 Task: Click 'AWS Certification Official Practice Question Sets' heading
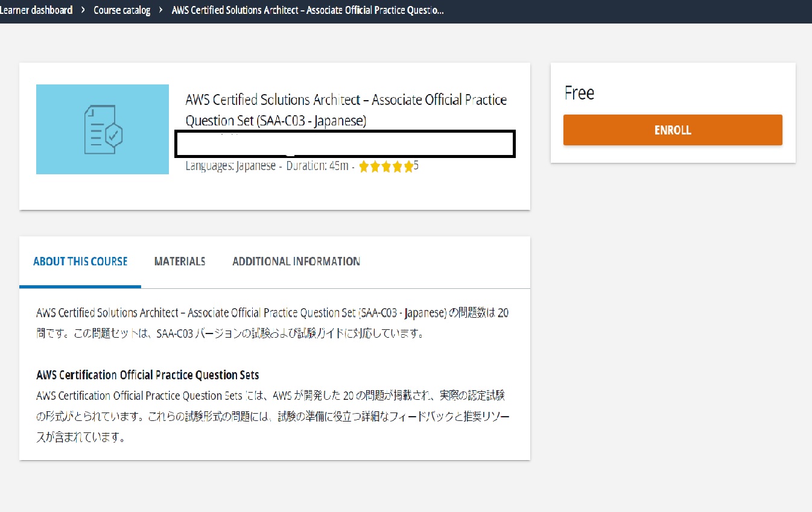(x=148, y=375)
